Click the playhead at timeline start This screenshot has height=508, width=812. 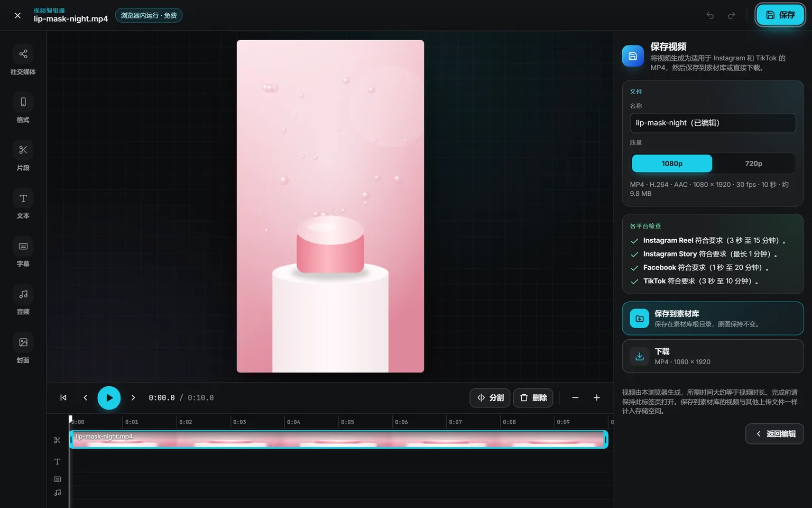click(x=70, y=420)
